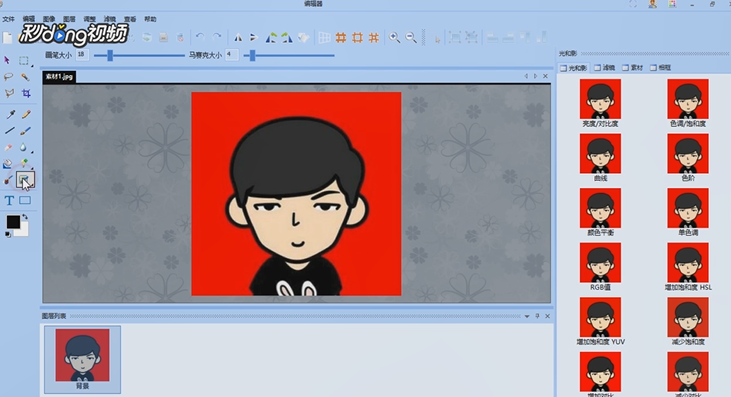Click the redo arrow
Viewport: 731px width, 397px height.
(217, 37)
